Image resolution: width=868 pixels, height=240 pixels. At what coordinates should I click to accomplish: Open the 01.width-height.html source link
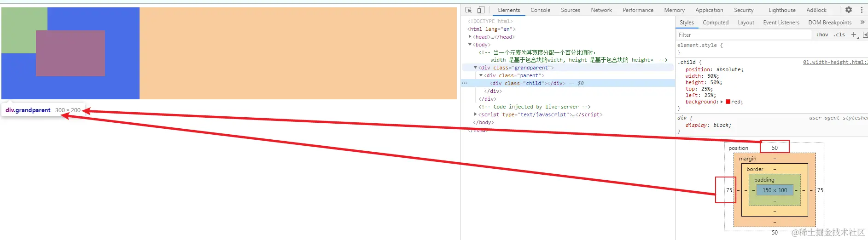(835, 62)
